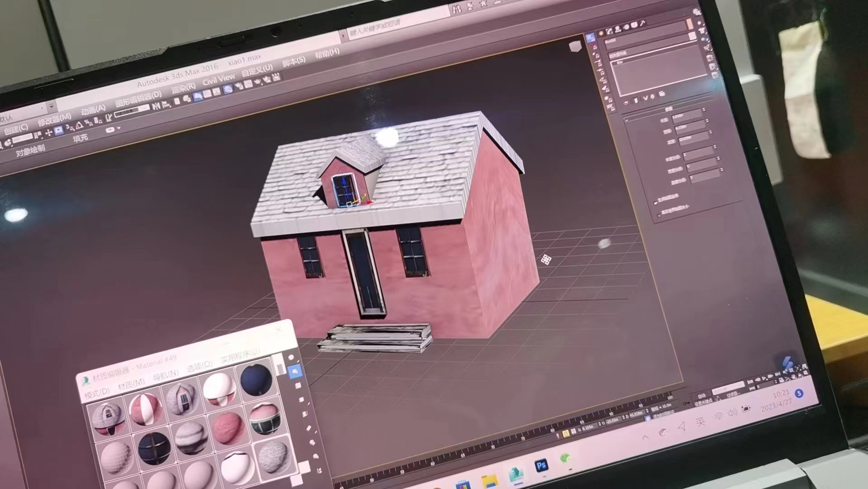
Task: Open the 帮助(H) menu
Action: point(327,53)
